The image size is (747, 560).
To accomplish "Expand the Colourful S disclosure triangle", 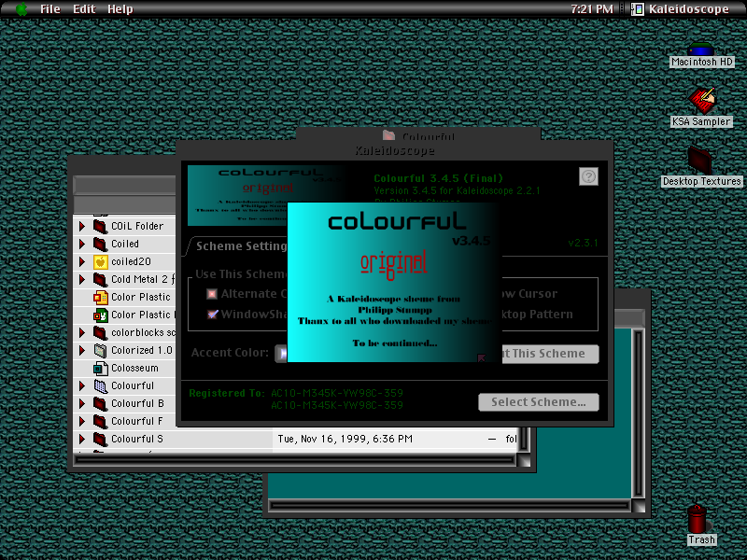I will (x=82, y=439).
